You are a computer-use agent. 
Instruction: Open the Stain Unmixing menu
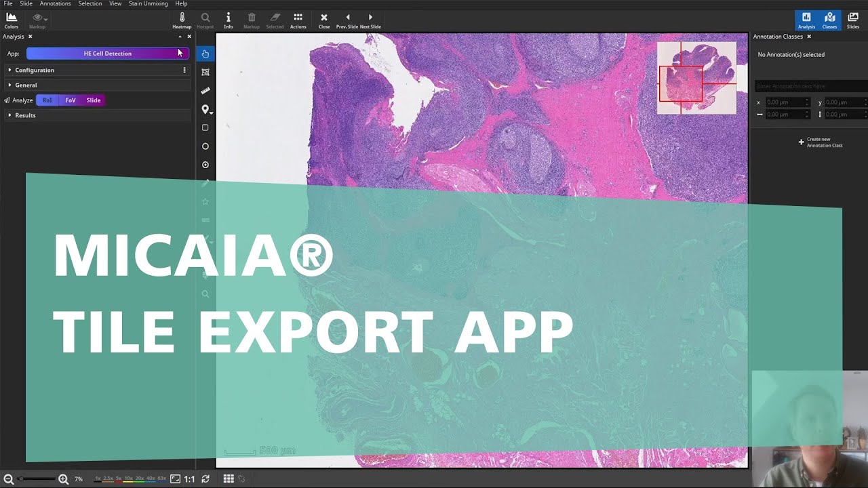[149, 4]
